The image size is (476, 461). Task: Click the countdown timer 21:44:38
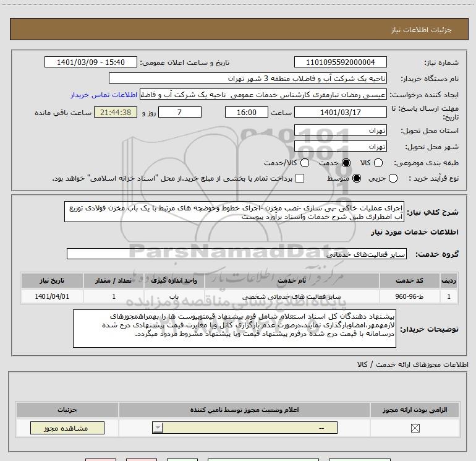[x=116, y=112]
